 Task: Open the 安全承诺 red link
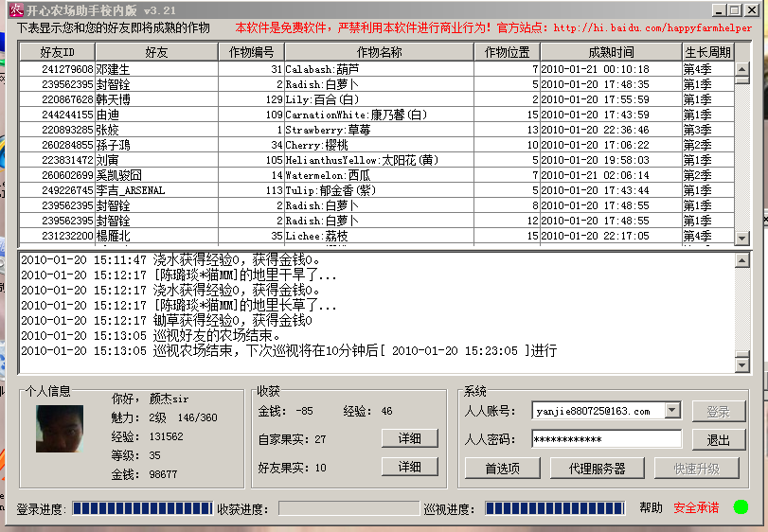[696, 508]
